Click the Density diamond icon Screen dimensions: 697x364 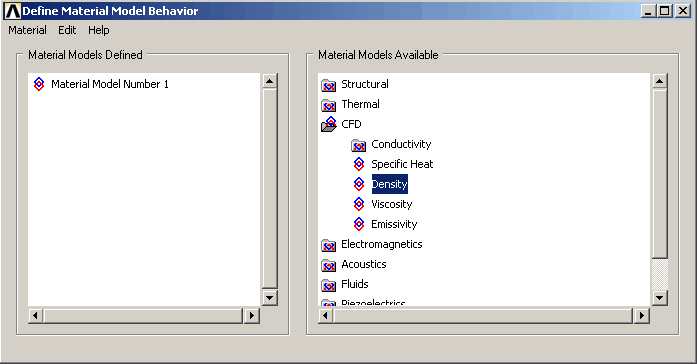coord(359,184)
